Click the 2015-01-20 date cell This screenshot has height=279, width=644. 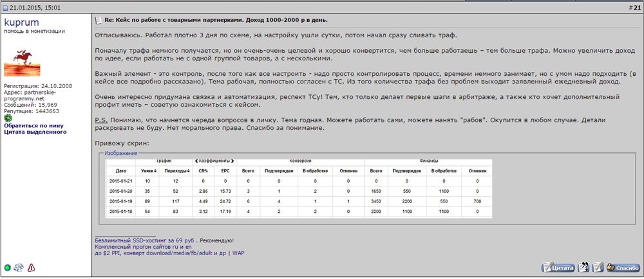tap(121, 192)
